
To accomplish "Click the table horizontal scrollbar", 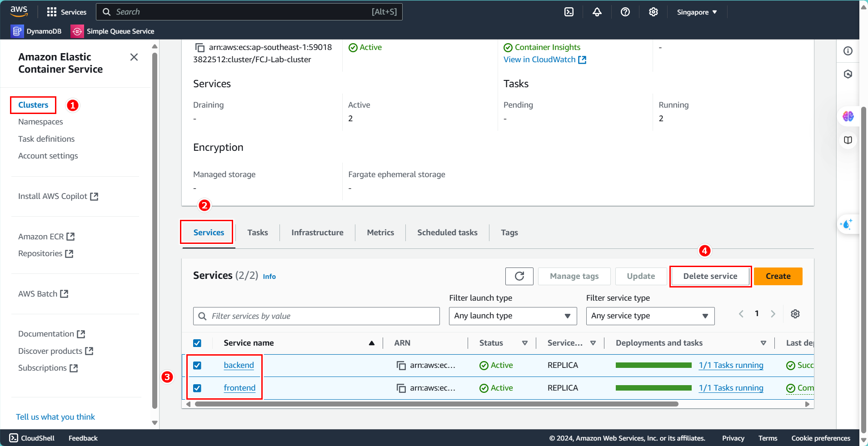I will click(x=436, y=404).
